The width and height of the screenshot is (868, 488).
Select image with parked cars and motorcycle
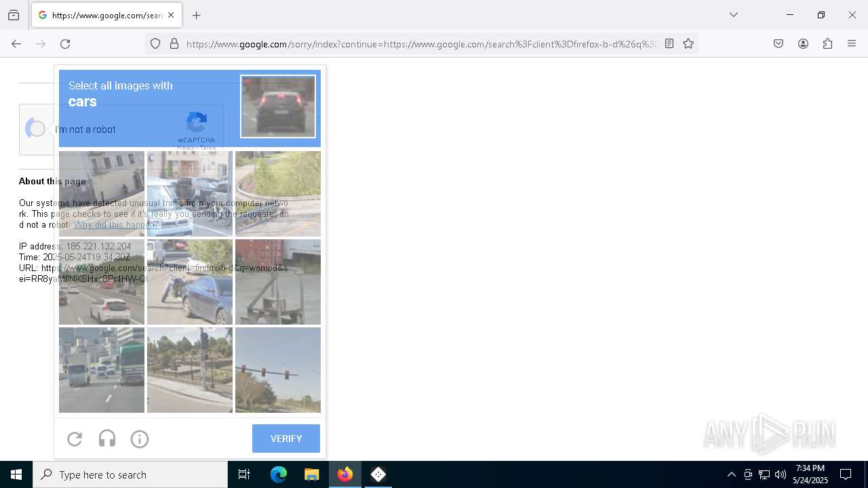(x=190, y=194)
